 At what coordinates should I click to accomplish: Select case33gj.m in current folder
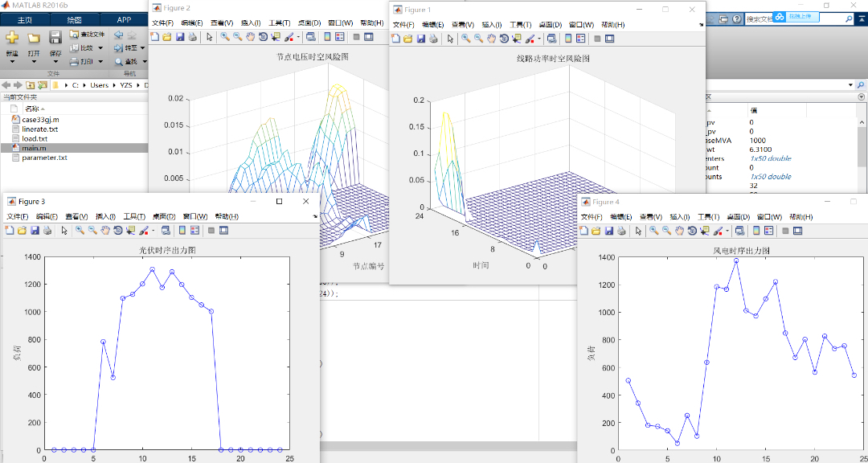[x=40, y=120]
